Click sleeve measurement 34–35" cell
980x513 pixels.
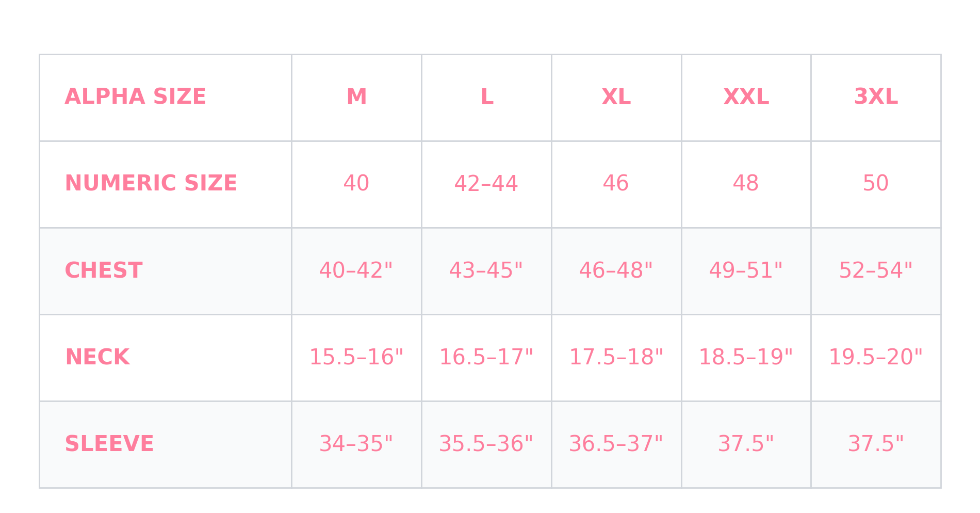(356, 444)
